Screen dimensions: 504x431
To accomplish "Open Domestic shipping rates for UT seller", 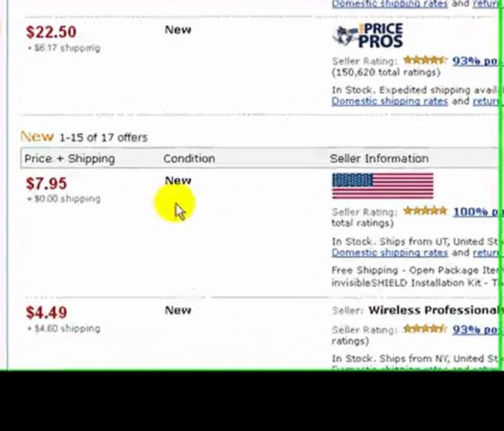I will (390, 253).
